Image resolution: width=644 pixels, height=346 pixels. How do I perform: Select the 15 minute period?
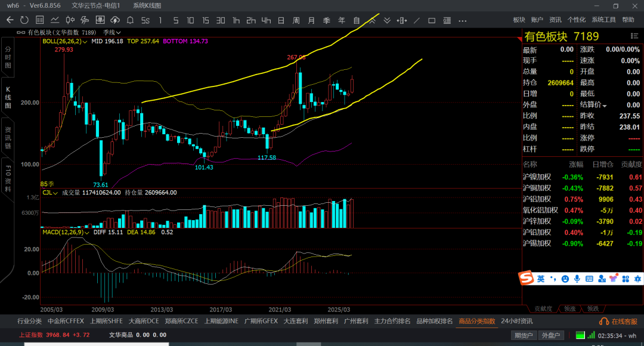[x=205, y=20]
